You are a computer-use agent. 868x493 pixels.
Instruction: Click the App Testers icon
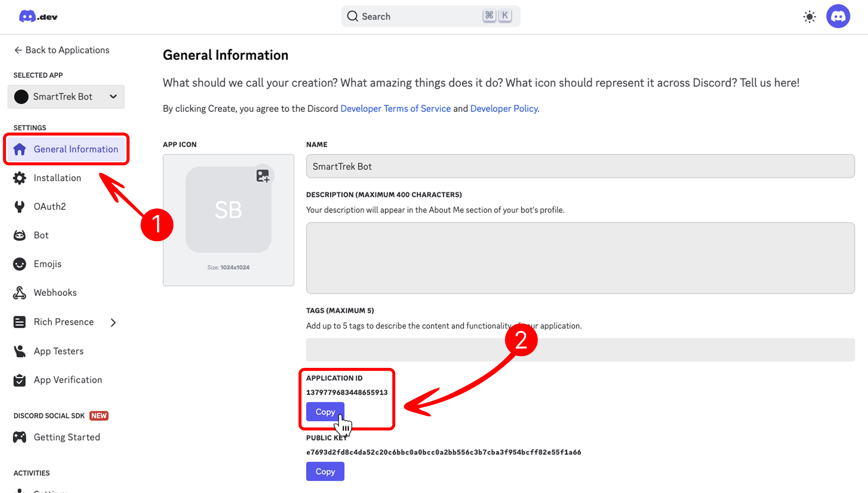pyautogui.click(x=20, y=351)
